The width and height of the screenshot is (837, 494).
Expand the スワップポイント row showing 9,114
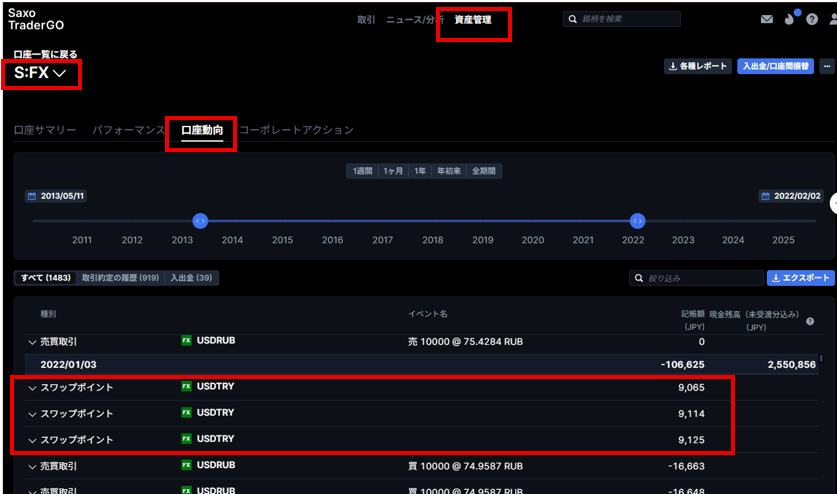[32, 414]
